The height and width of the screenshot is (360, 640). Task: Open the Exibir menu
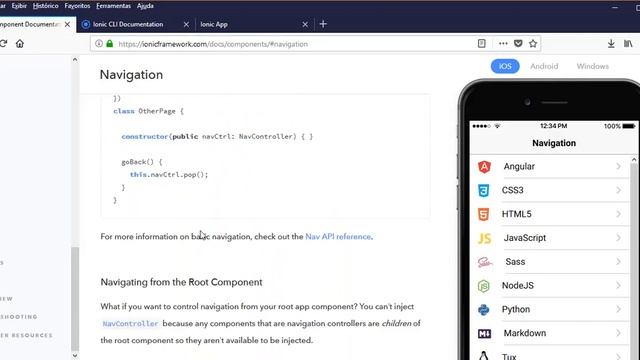coord(19,6)
